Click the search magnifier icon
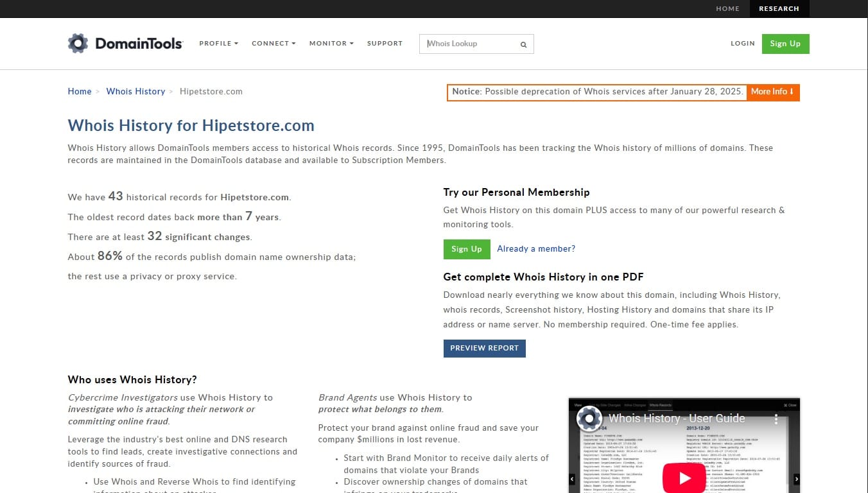868x493 pixels. [523, 44]
